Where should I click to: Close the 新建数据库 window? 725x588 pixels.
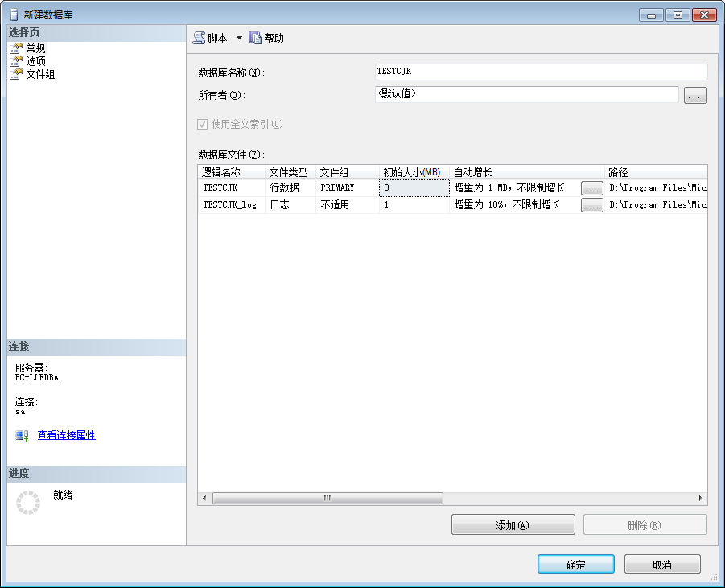[705, 15]
